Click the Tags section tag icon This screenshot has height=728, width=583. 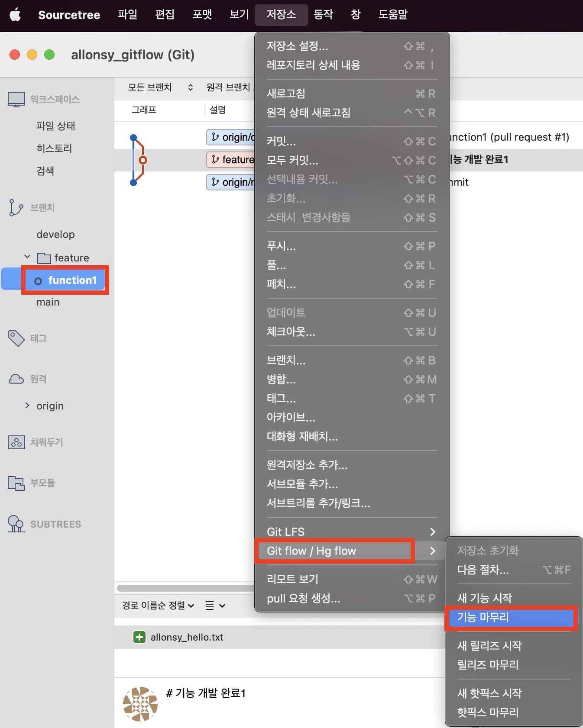pos(16,338)
